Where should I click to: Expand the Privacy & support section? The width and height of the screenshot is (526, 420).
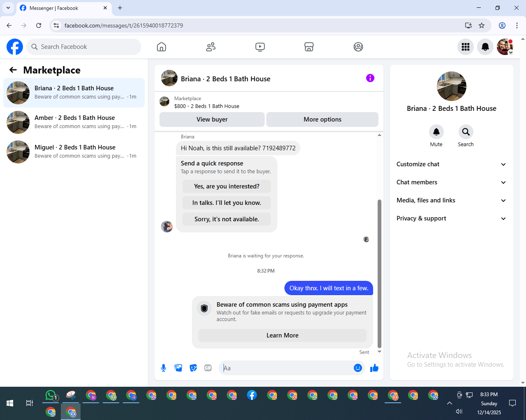(452, 218)
